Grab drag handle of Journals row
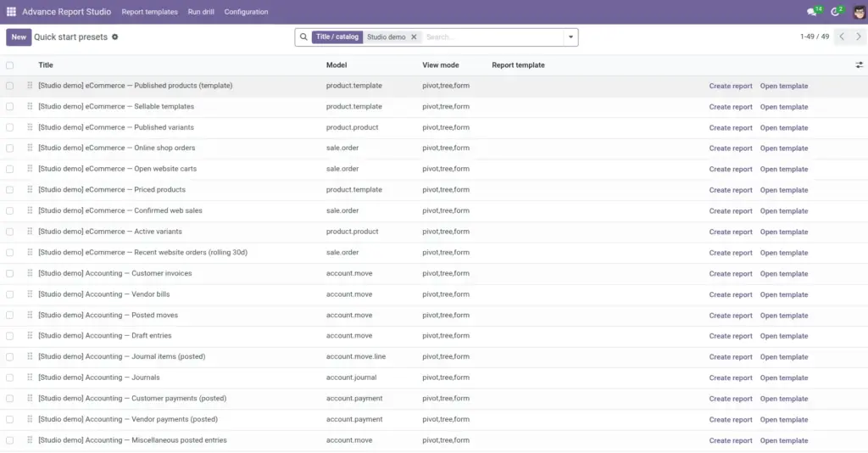This screenshot has height=453, width=868. 30,377
